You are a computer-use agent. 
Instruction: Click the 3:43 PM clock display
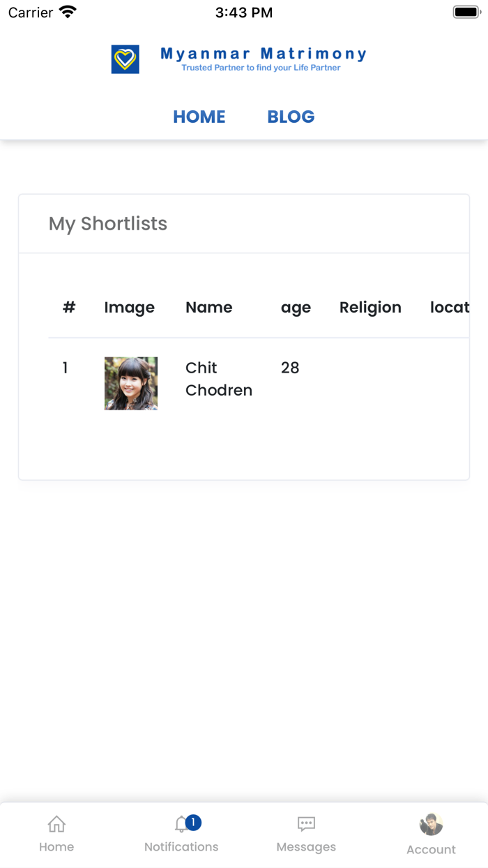(x=244, y=11)
